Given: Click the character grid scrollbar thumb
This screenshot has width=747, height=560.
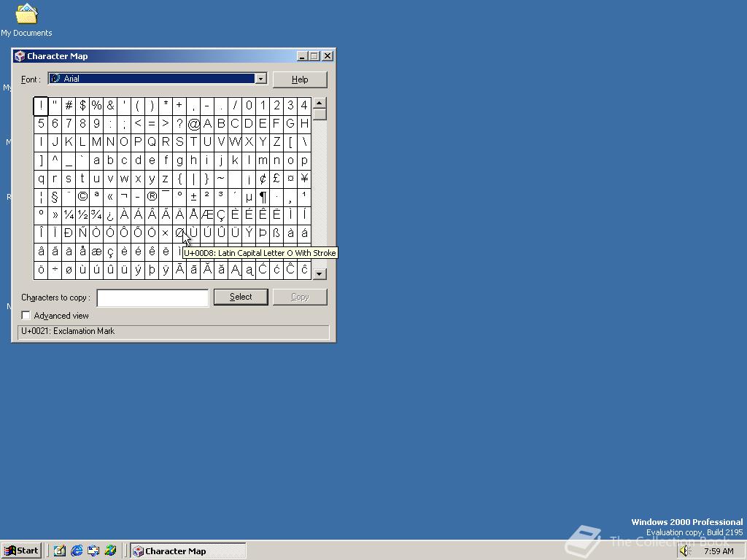Looking at the screenshot, I should (x=320, y=114).
